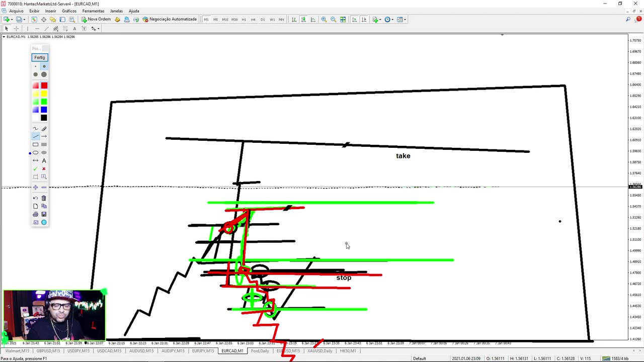Pick the black color swatch
Image resolution: width=644 pixels, height=362 pixels.
click(x=44, y=118)
